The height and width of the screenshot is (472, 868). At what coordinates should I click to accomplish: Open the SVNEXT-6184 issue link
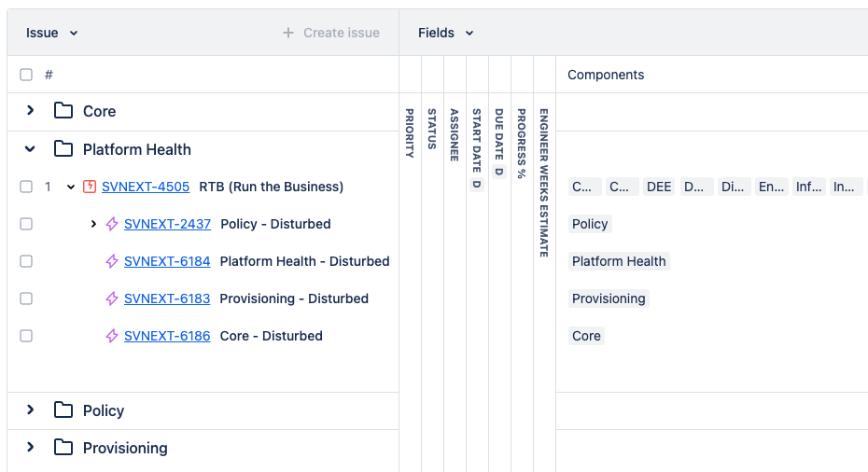point(167,261)
